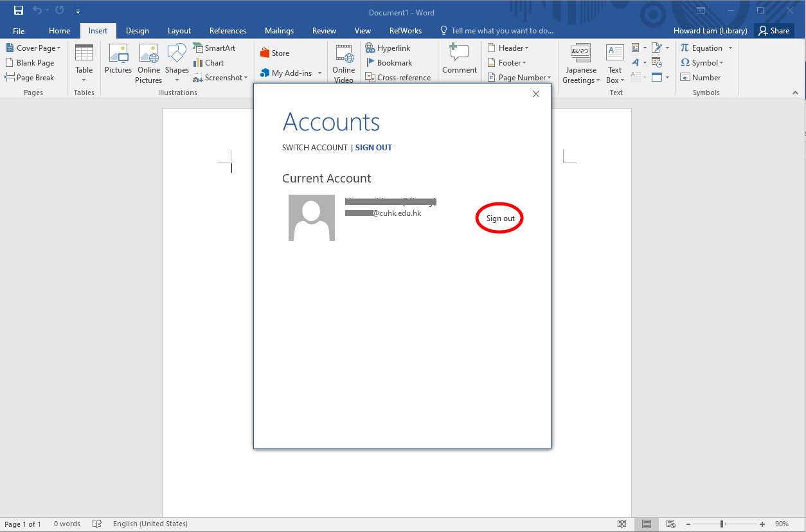Open zoom dialog via 90% level
806x532 pixels.
(782, 524)
